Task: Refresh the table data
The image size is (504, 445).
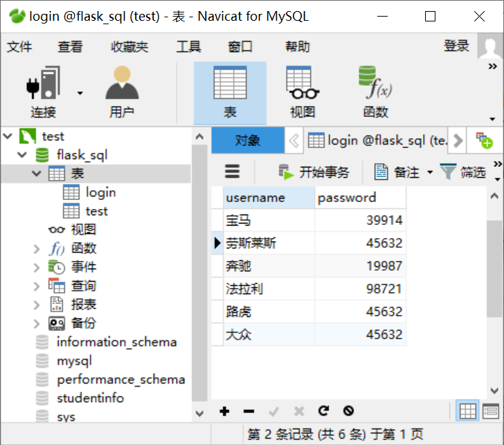Action: pos(324,410)
